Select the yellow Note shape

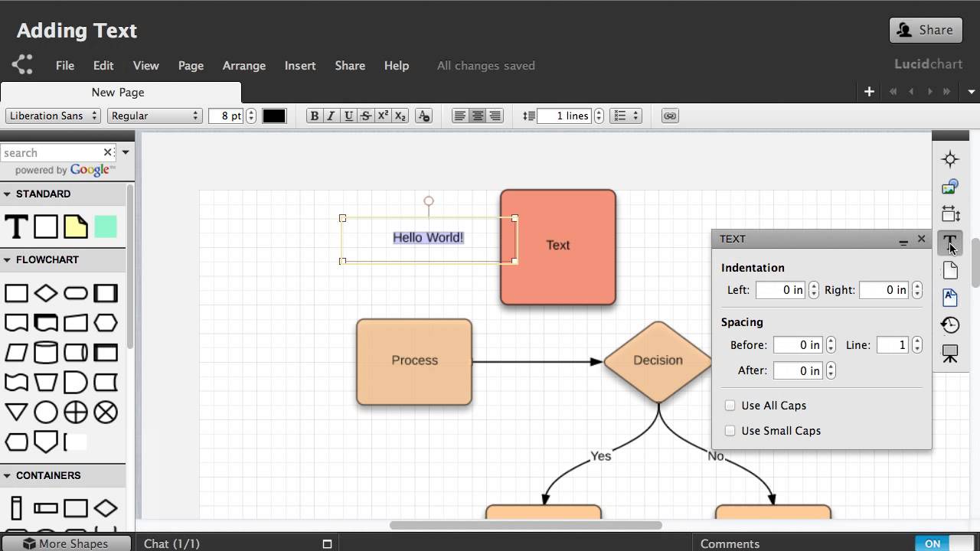(76, 227)
